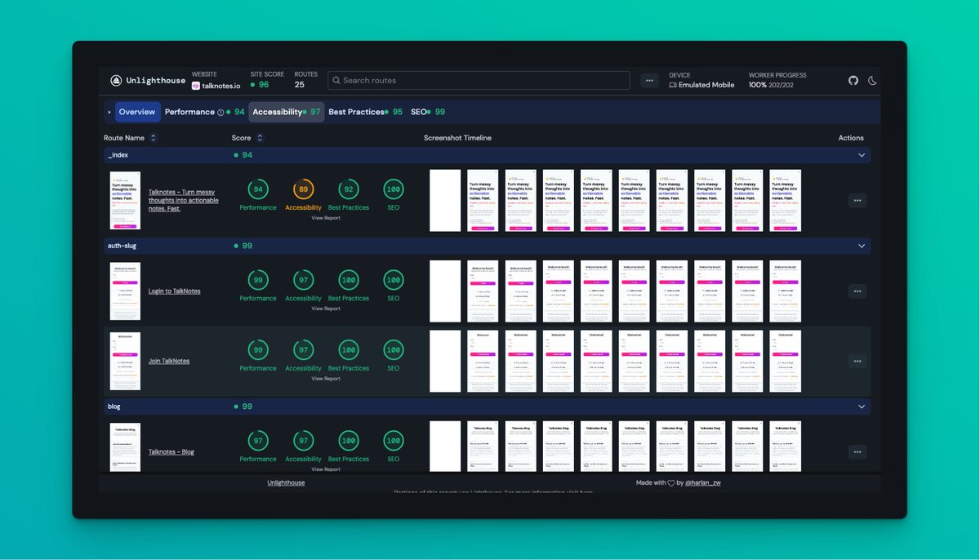Switch to the Accessibility tab
The width and height of the screenshot is (980, 560).
286,112
